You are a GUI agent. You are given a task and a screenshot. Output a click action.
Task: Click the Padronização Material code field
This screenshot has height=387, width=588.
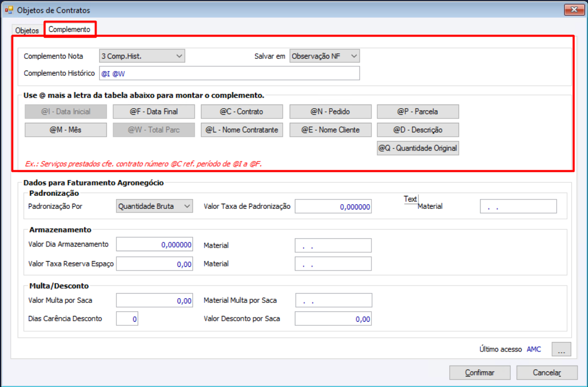pyautogui.click(x=518, y=206)
